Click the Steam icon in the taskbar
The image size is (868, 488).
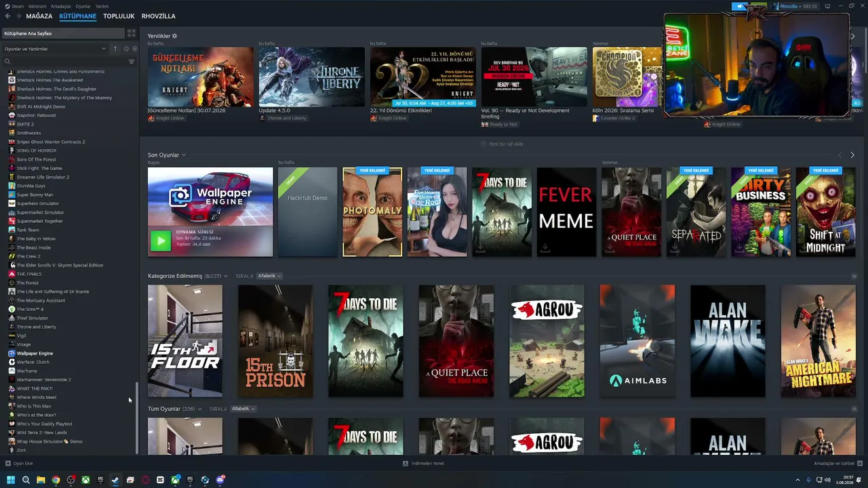click(x=115, y=480)
